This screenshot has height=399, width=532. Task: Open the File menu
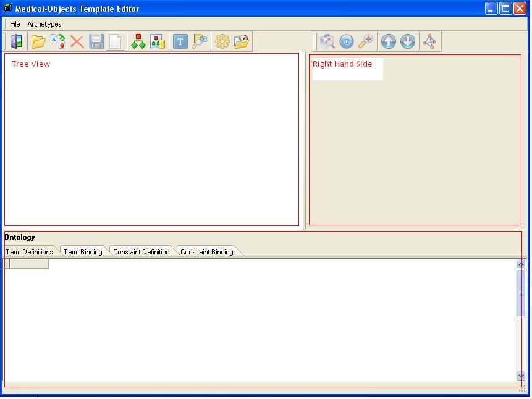(x=15, y=24)
